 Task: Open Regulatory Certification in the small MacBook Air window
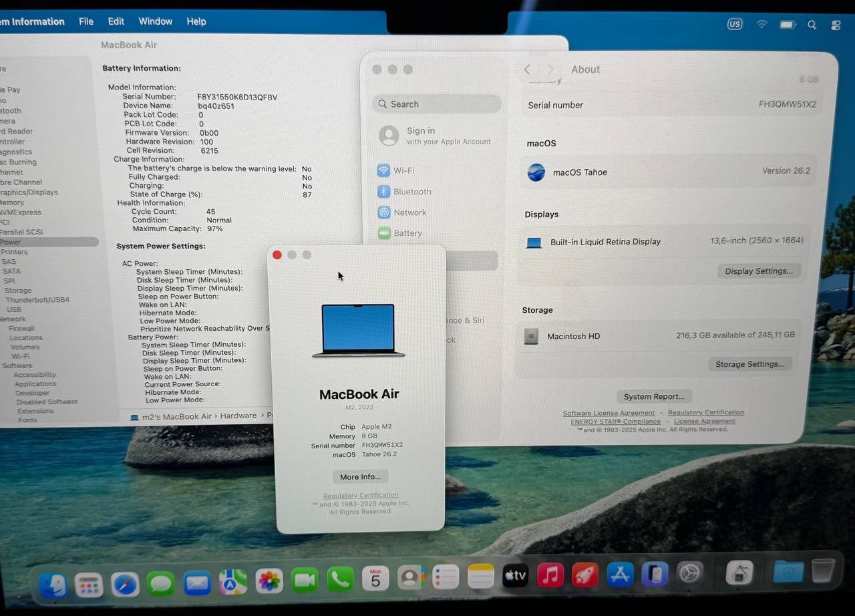(361, 496)
